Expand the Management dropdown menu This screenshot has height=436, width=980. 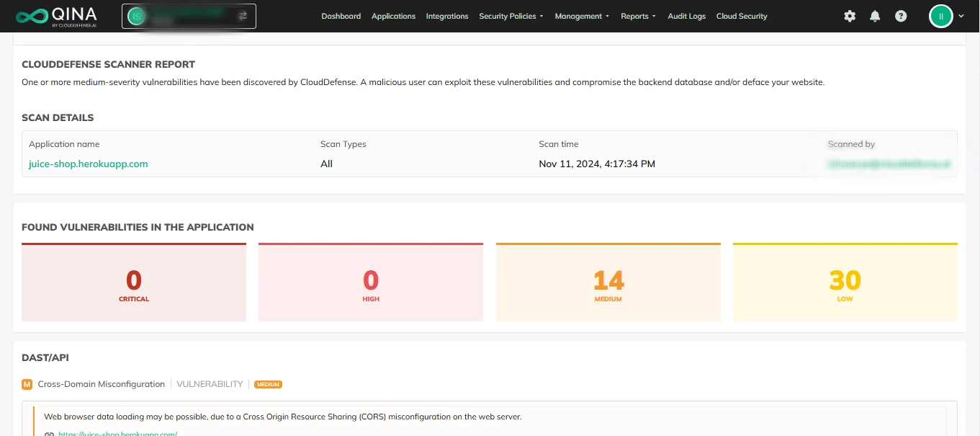(x=581, y=16)
